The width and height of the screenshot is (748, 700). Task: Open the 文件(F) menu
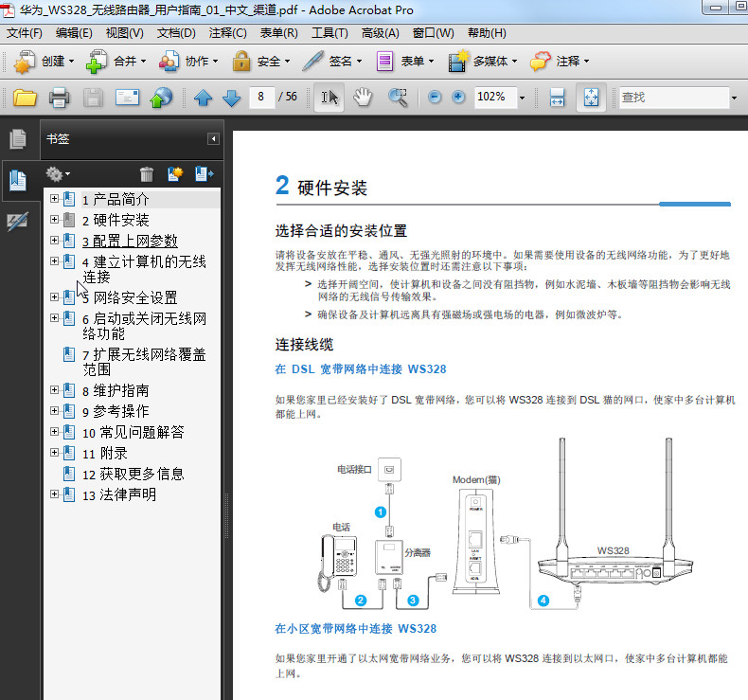pyautogui.click(x=24, y=33)
